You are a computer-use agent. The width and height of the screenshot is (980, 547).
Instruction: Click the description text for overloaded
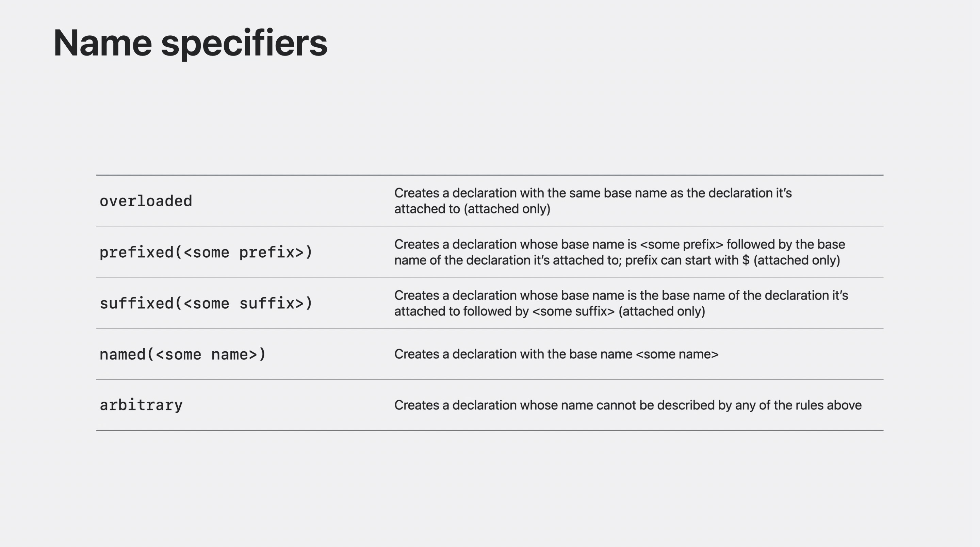593,200
